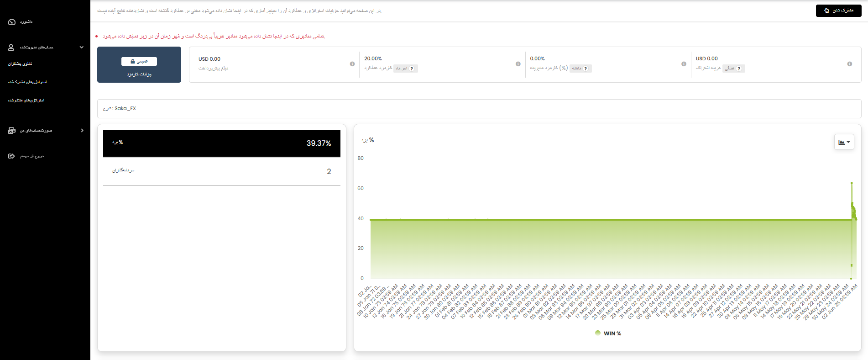Select the خروج از سیستم logout label

pos(32,156)
